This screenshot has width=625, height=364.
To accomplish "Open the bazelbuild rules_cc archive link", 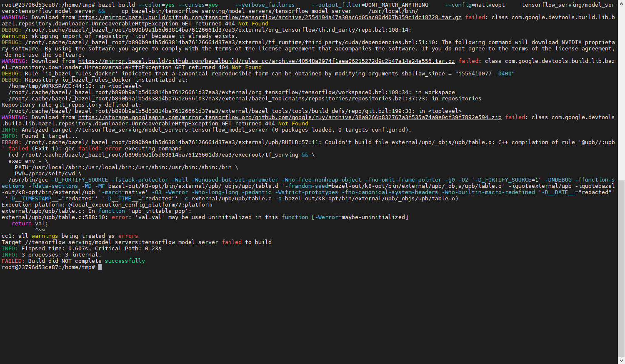I will click(x=266, y=61).
